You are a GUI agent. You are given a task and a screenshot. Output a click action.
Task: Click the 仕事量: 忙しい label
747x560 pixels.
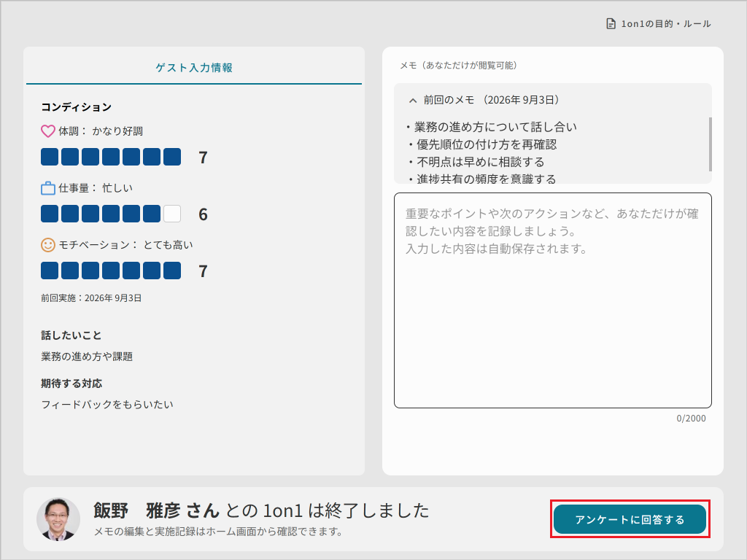tap(96, 188)
